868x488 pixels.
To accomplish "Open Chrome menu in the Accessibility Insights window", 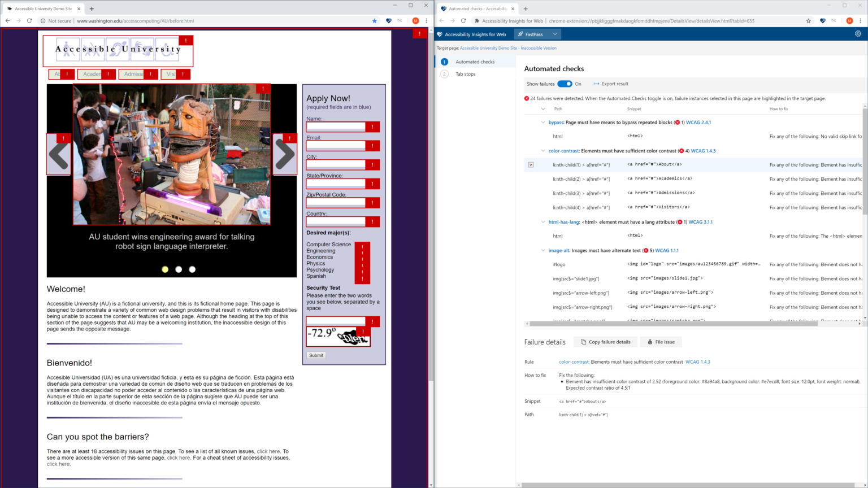I will pyautogui.click(x=860, y=21).
